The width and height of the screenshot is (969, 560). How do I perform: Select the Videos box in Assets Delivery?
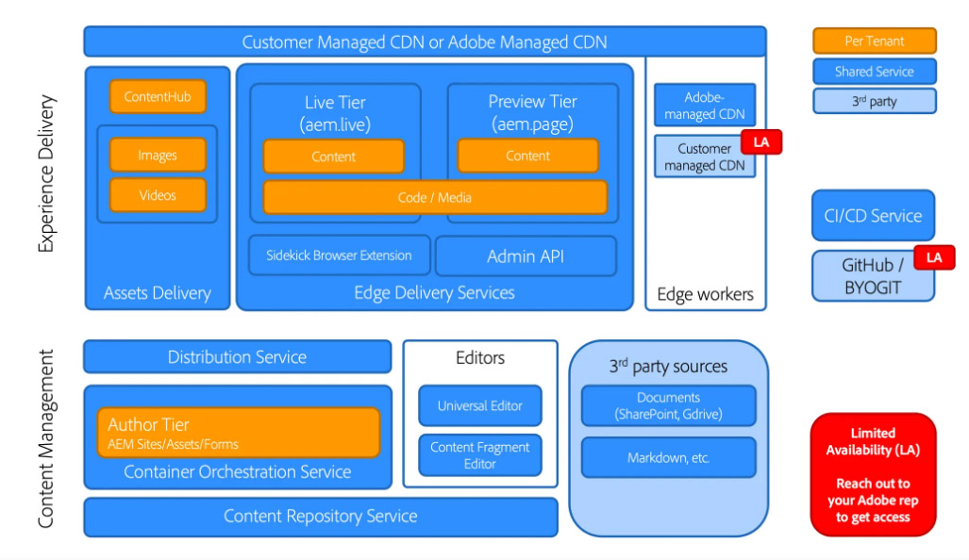click(158, 195)
